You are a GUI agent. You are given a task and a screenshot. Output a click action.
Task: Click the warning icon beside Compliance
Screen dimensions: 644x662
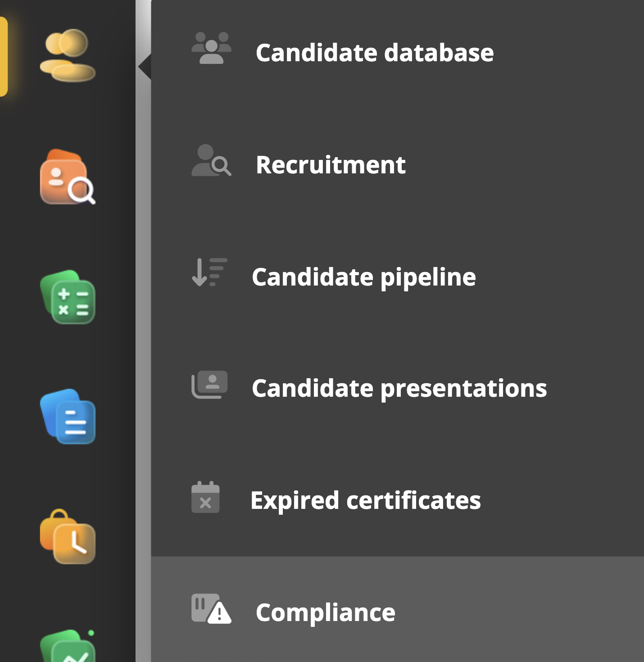pyautogui.click(x=211, y=609)
